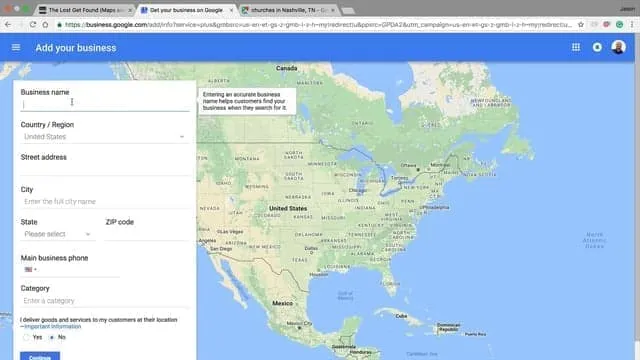Open a new browser tab
The height and width of the screenshot is (360, 640).
348,11
